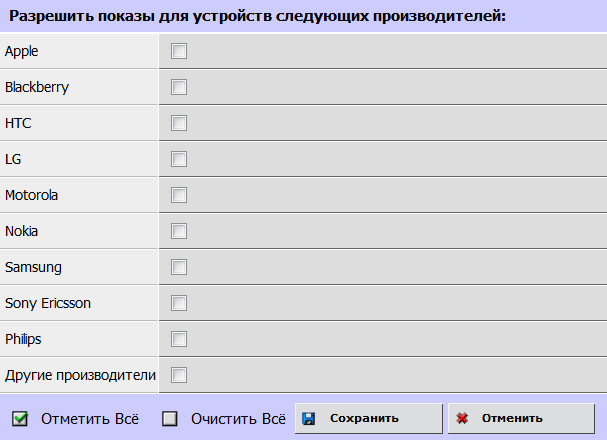Click the Отметить Всё link text
Image resolution: width=607 pixels, height=440 pixels.
click(90, 419)
